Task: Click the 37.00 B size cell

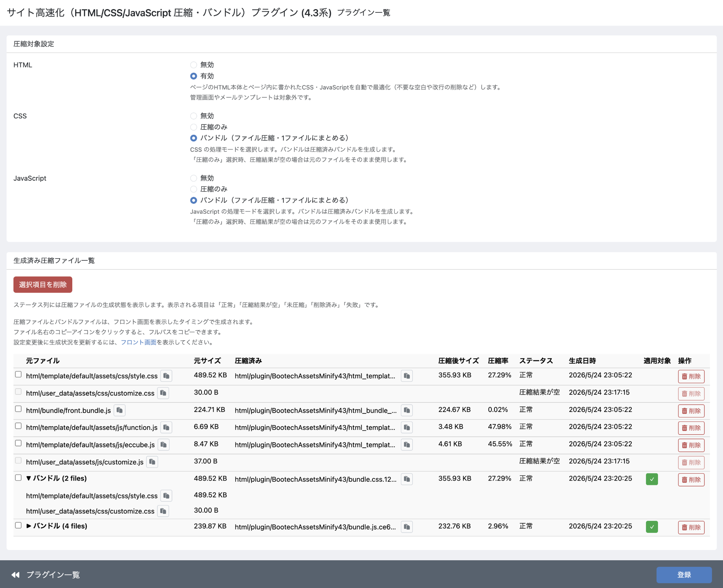Action: point(206,461)
